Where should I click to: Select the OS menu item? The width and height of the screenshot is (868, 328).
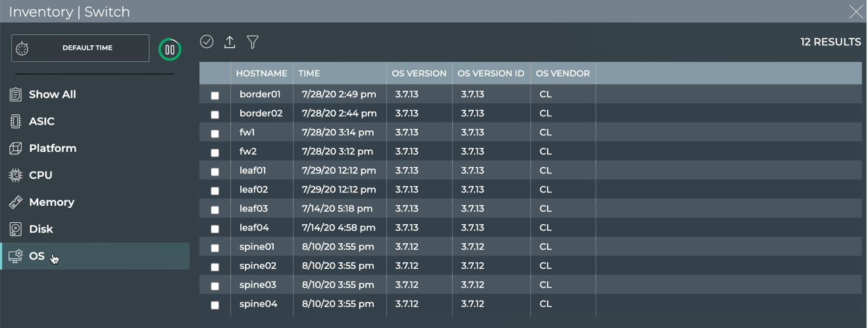[37, 256]
